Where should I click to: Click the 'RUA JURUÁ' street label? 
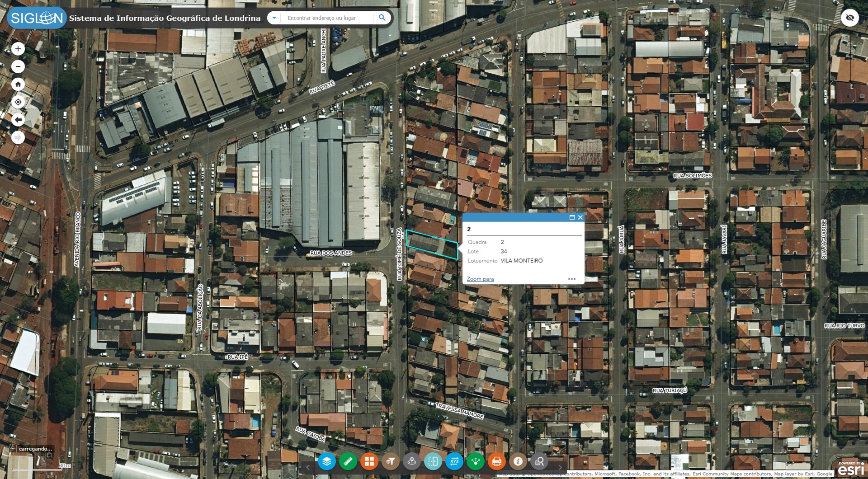tap(621, 239)
